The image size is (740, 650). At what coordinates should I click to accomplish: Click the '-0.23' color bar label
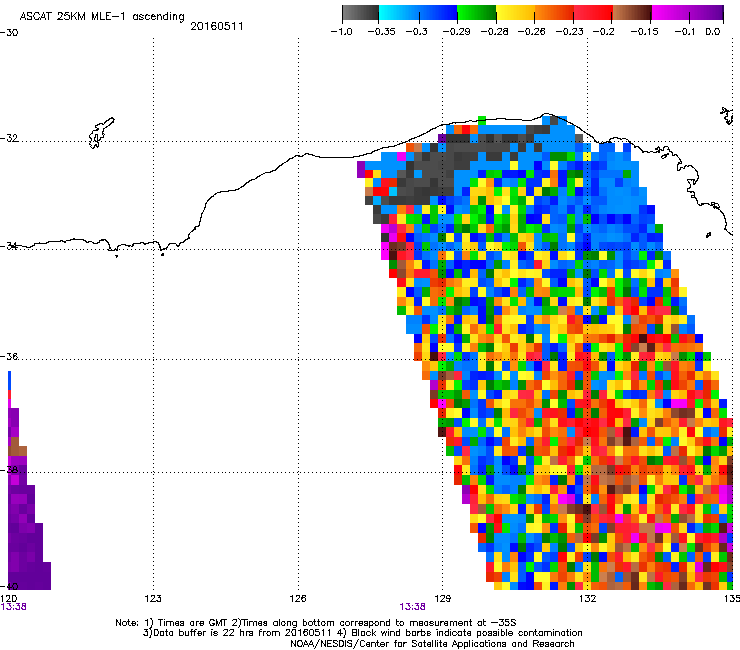(569, 32)
